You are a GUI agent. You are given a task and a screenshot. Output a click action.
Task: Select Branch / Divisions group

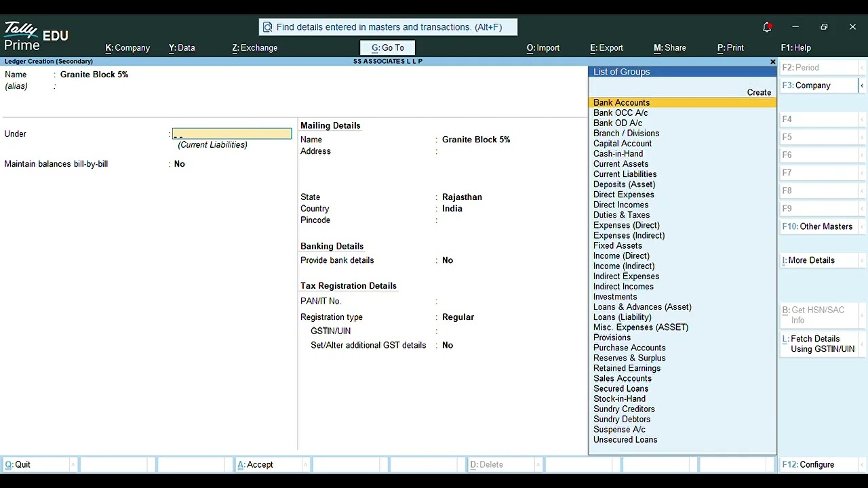click(x=682, y=134)
